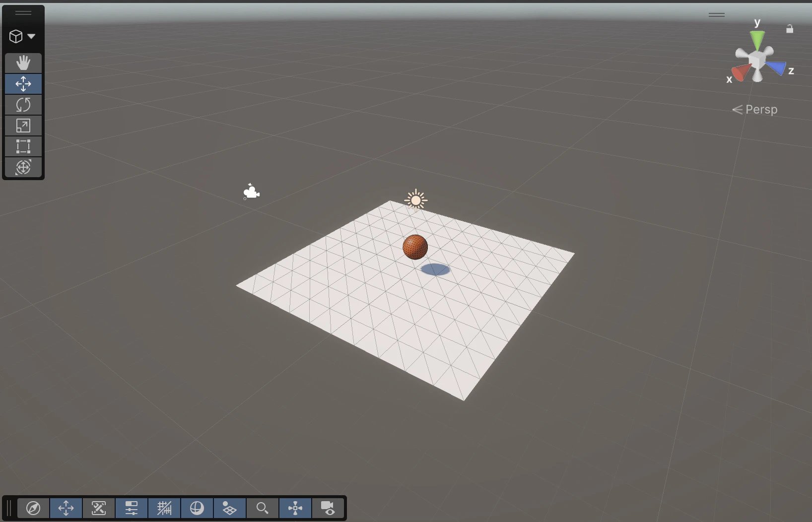Toggle the Orientation gizmo overlay button

pos(295,508)
